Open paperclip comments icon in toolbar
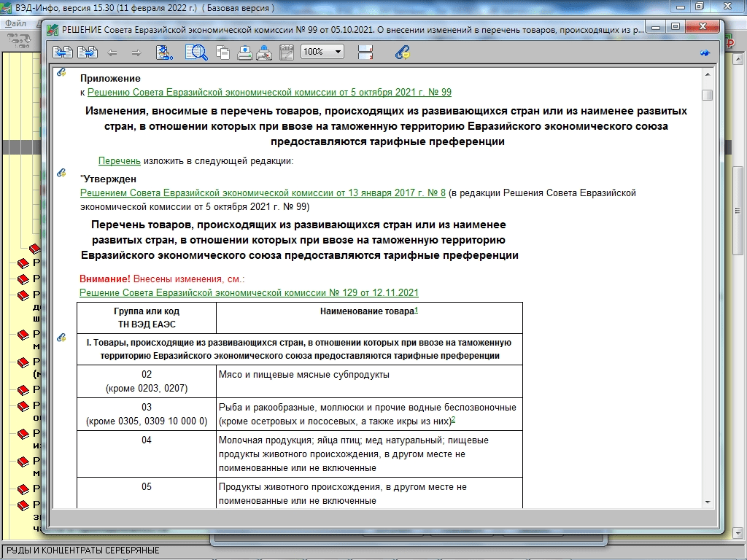 click(x=403, y=52)
